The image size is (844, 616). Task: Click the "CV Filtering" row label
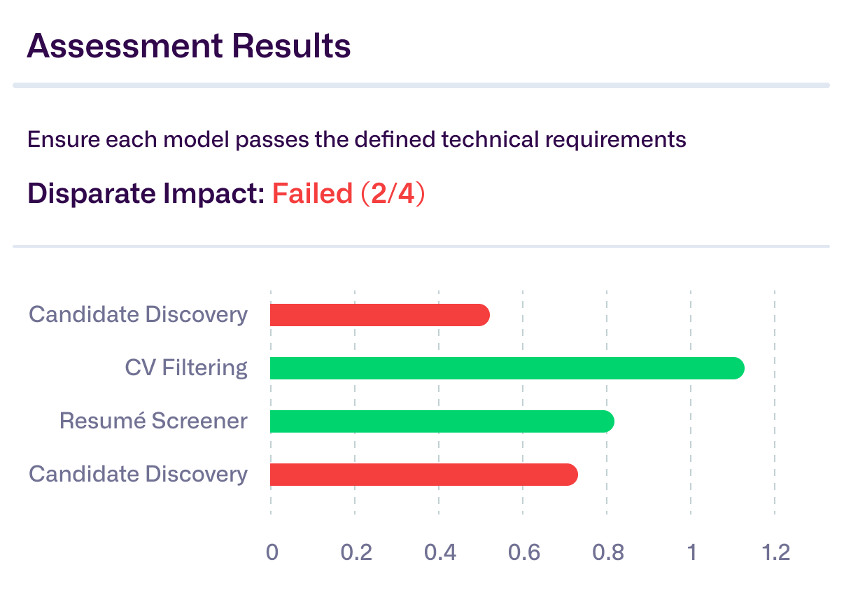[x=186, y=367]
